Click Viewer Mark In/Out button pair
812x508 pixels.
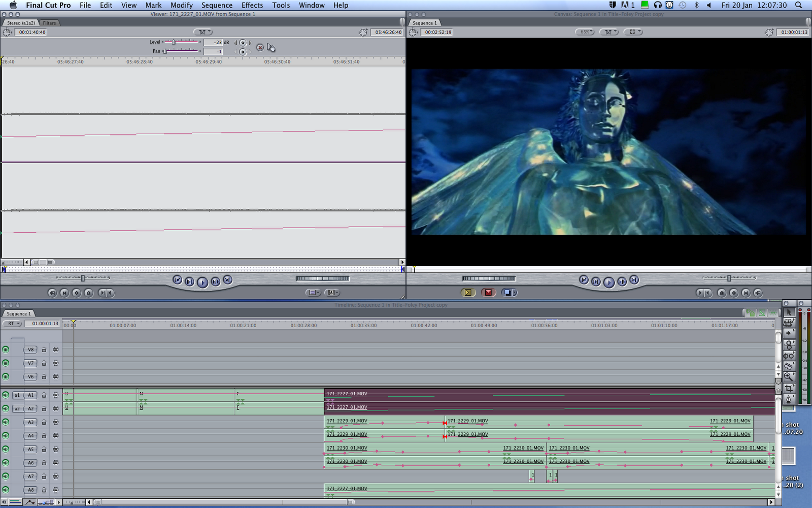pyautogui.click(x=106, y=293)
